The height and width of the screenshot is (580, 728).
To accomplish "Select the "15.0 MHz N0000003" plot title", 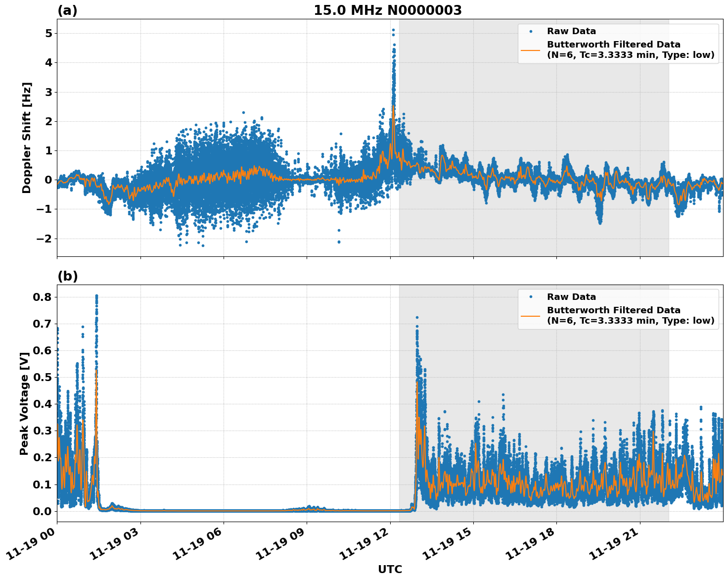I will pyautogui.click(x=387, y=10).
